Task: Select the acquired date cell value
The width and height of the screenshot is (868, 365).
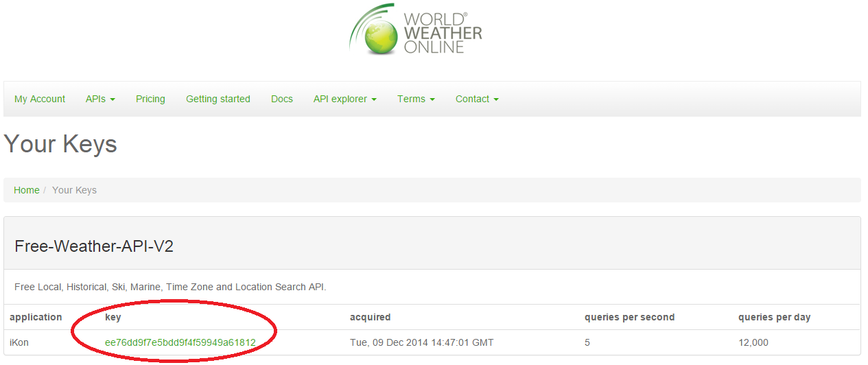Action: [x=421, y=342]
